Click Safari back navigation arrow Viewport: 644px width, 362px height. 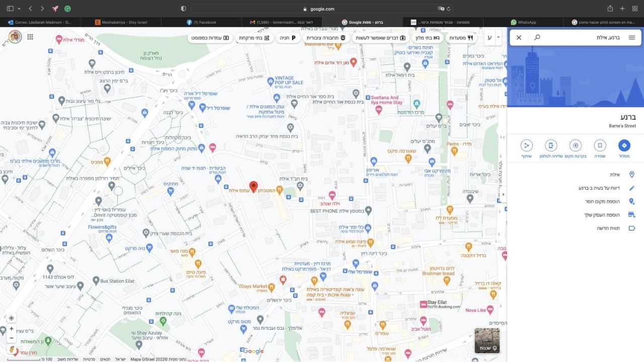(30, 9)
